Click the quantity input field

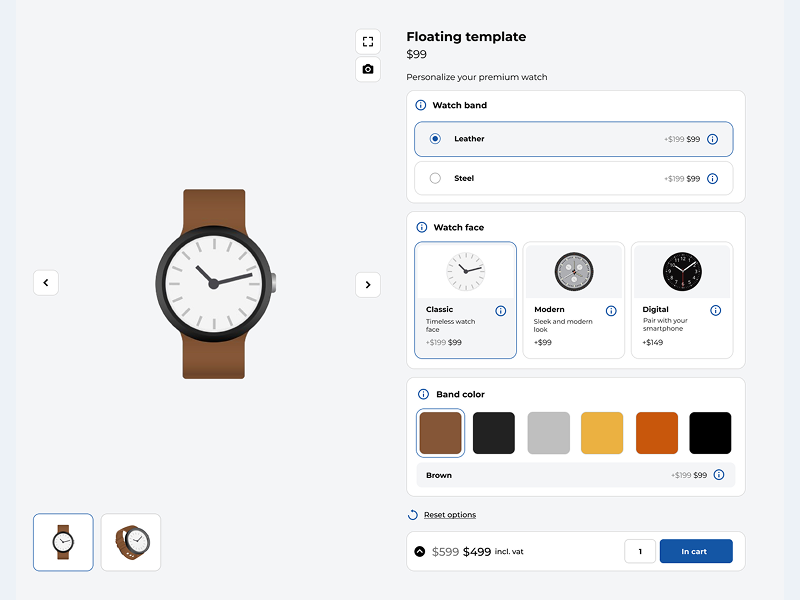(x=640, y=551)
